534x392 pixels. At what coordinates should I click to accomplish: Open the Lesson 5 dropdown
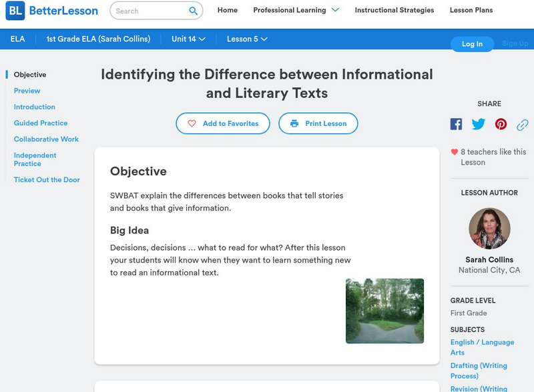[247, 39]
